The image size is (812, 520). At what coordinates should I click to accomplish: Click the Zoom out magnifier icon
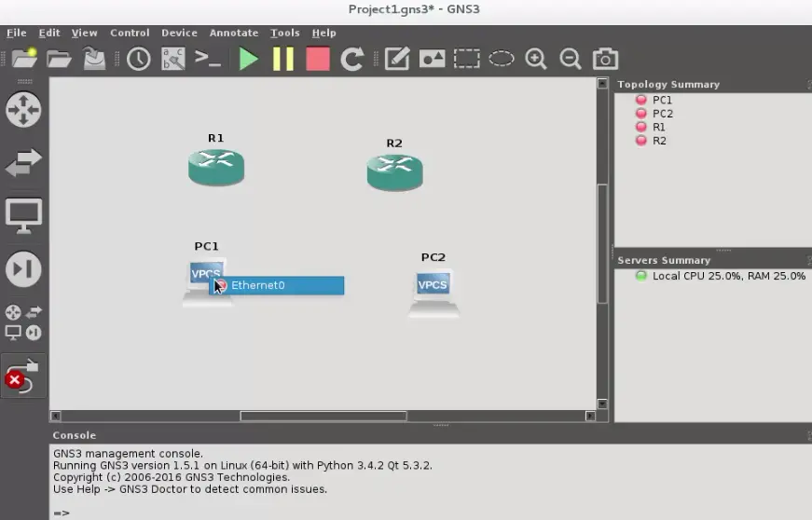click(x=571, y=59)
